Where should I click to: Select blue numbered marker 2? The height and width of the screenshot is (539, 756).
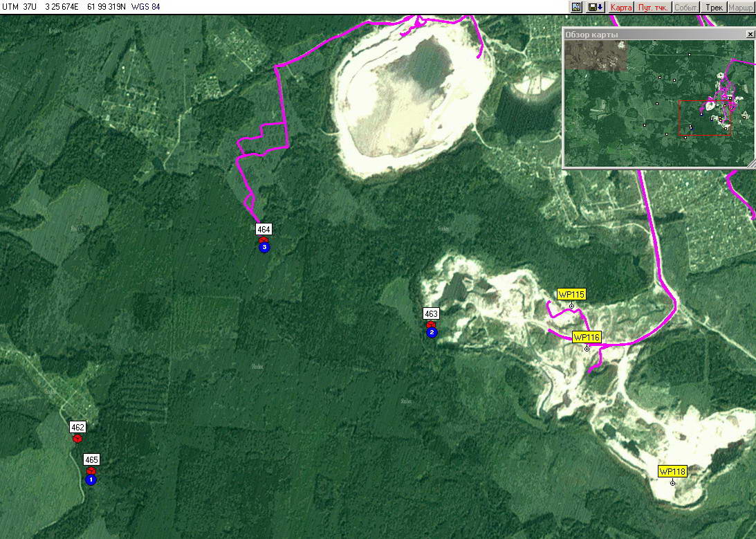[x=432, y=333]
